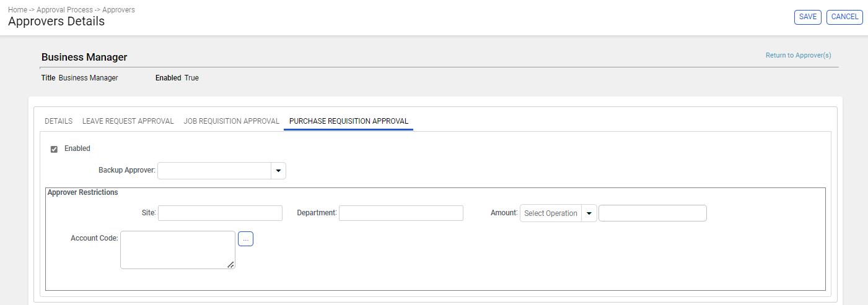Open the Account Code ellipsis lookup button
868x305 pixels.
click(x=245, y=239)
